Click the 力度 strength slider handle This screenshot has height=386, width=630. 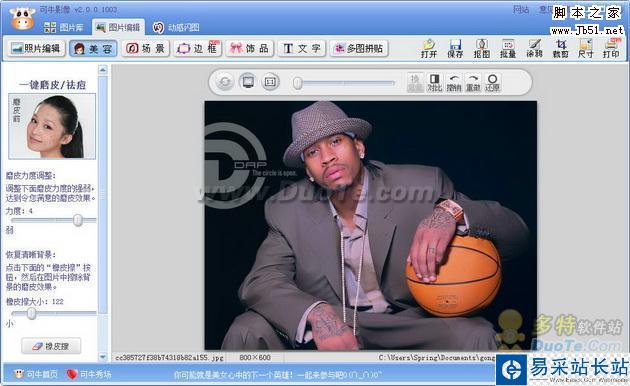click(78, 220)
